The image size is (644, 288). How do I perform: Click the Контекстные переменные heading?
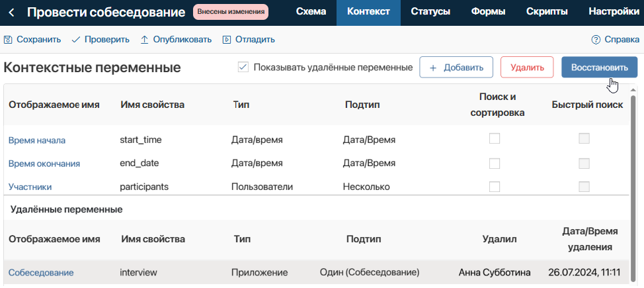coord(92,68)
